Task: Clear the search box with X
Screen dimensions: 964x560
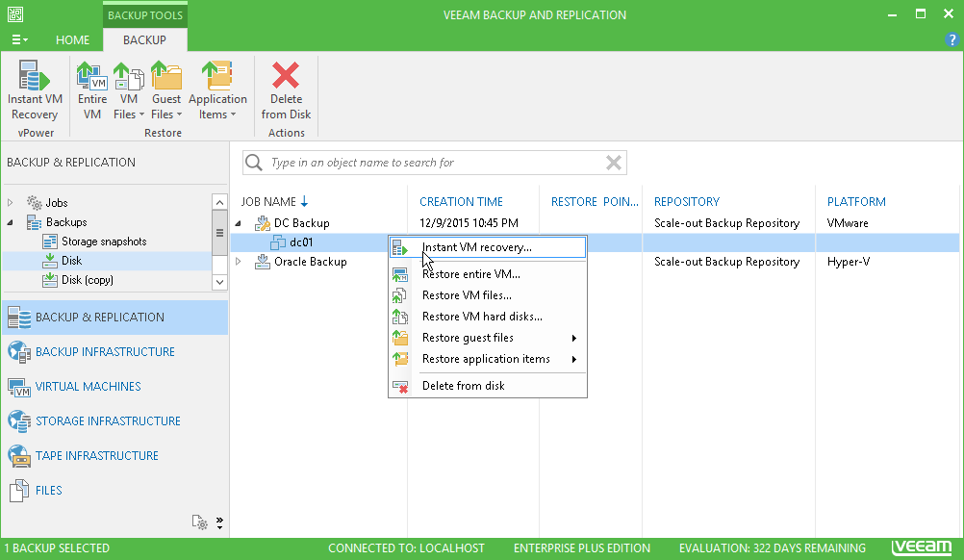Action: pyautogui.click(x=613, y=163)
